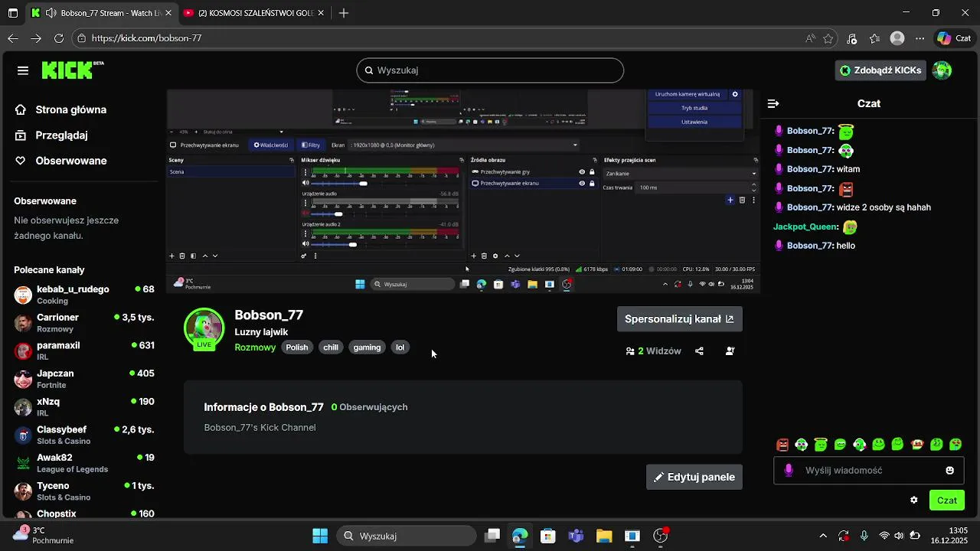
Task: Click the Obserwowane heart icon
Action: (x=21, y=161)
